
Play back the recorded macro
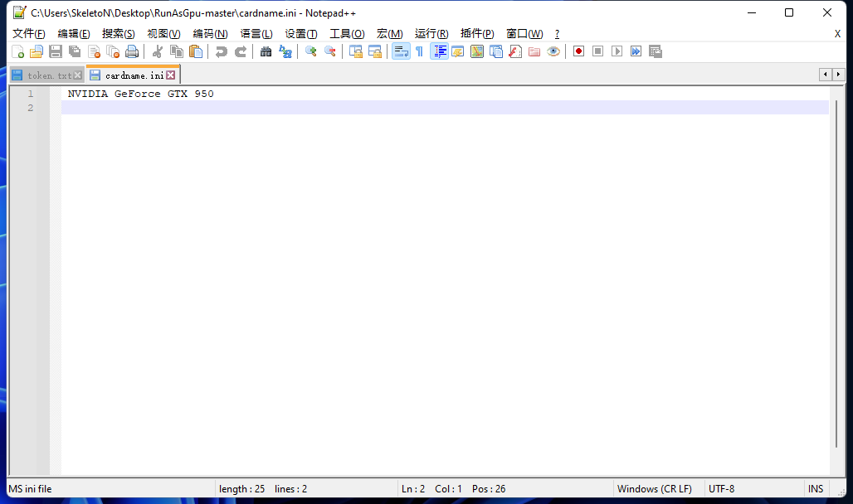pyautogui.click(x=617, y=51)
